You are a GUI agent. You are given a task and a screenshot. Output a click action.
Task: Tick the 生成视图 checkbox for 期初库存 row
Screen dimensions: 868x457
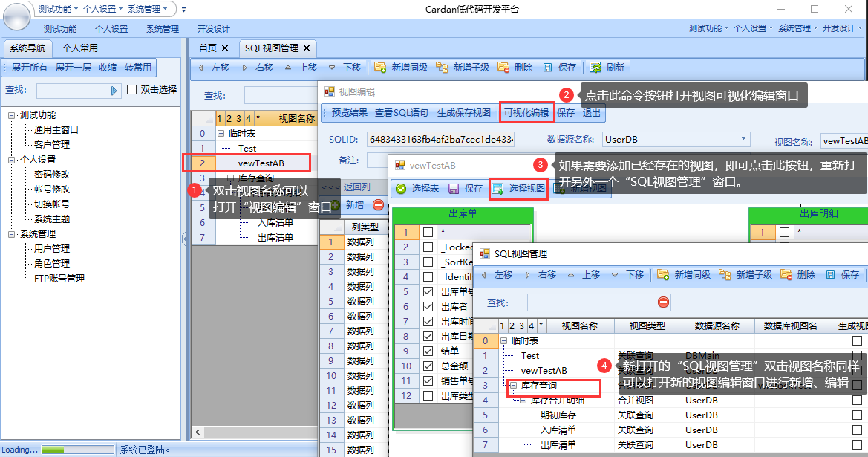pos(857,415)
